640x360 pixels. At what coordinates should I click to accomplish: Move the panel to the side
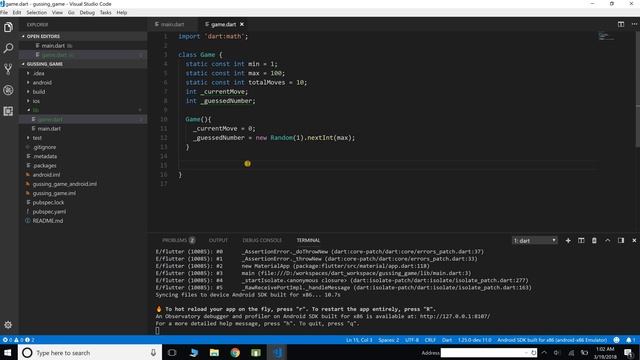point(621,241)
